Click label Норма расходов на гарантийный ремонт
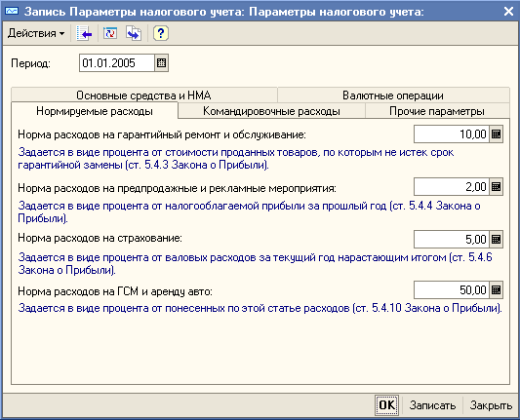Screen dimensions: 520x420 tap(162, 134)
